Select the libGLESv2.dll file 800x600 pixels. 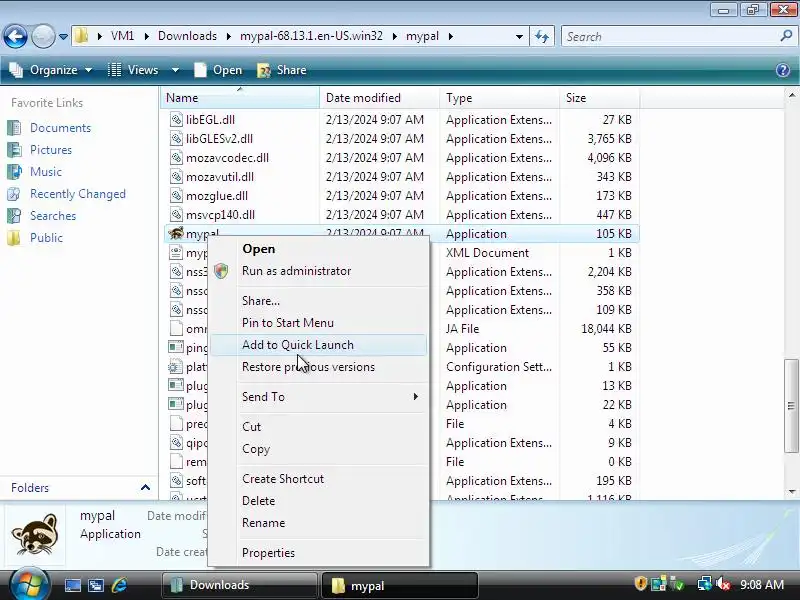point(219,139)
